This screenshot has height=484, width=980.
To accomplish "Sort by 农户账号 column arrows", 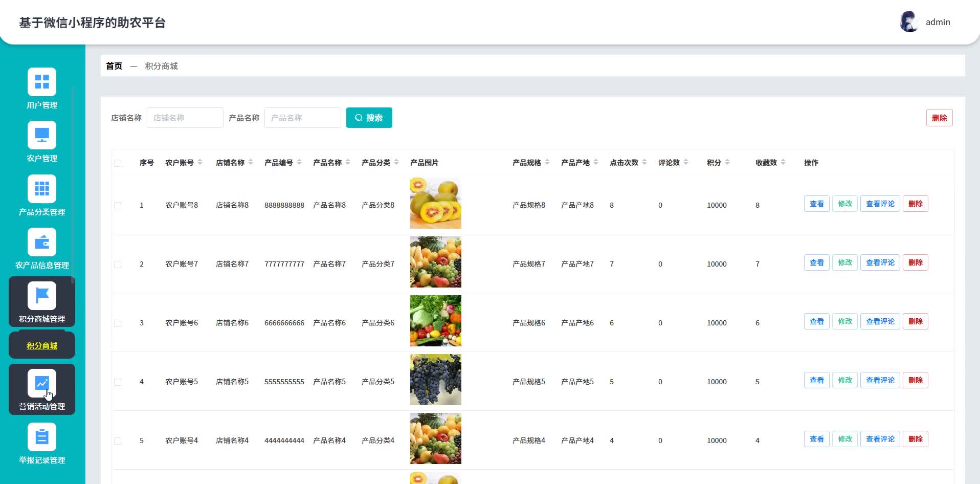I will click(200, 162).
